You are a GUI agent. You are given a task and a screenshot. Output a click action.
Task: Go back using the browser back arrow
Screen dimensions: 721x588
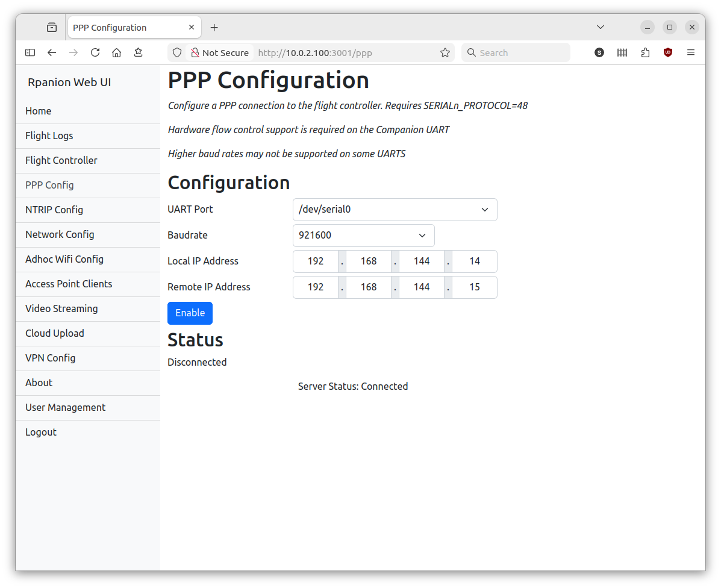[x=52, y=52]
